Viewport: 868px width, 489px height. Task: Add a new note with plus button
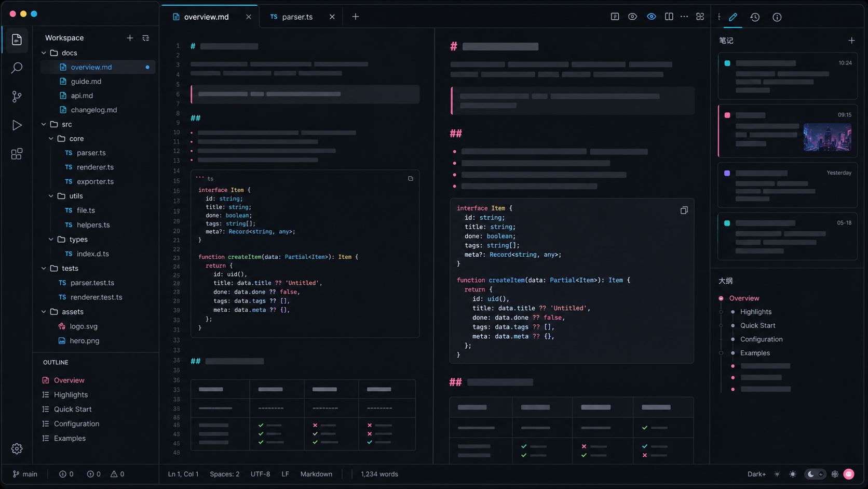(x=851, y=41)
